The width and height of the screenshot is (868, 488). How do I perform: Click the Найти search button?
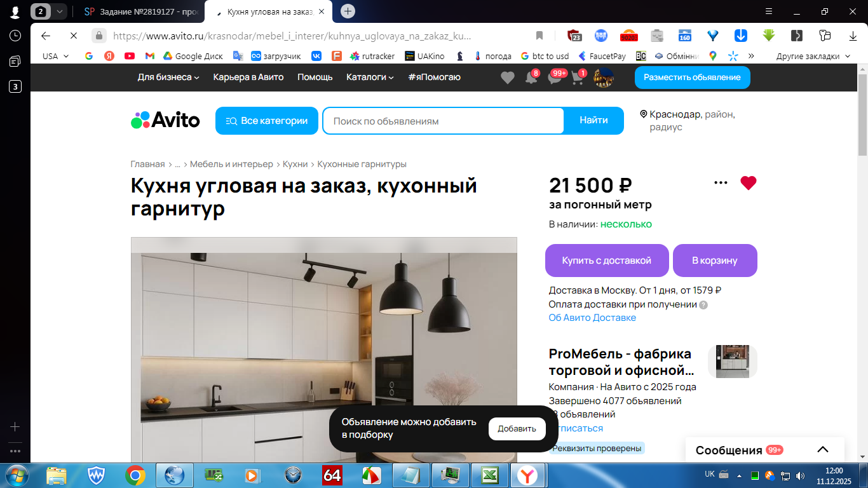593,121
